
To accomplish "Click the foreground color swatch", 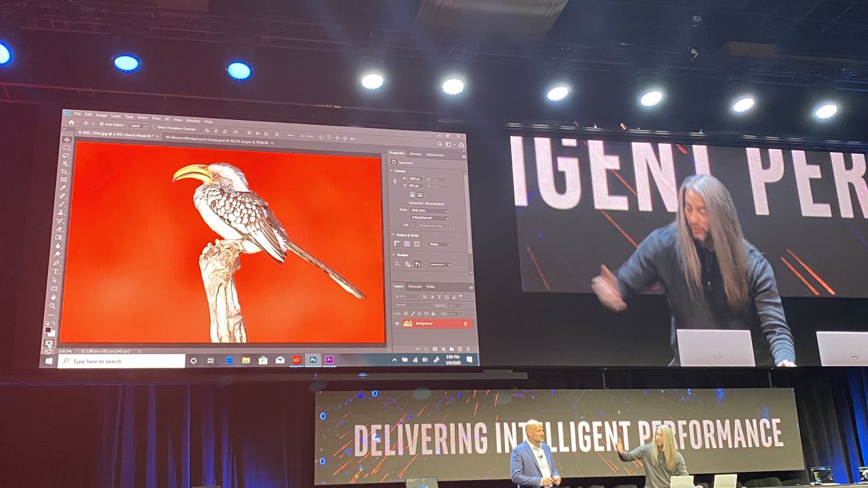I will point(47,329).
